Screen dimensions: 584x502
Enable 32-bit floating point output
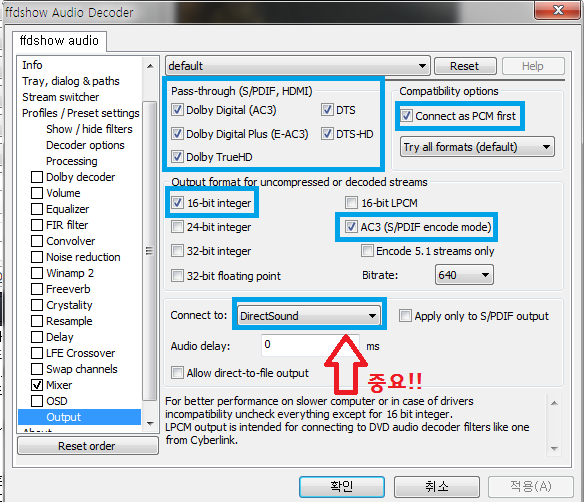point(177,276)
